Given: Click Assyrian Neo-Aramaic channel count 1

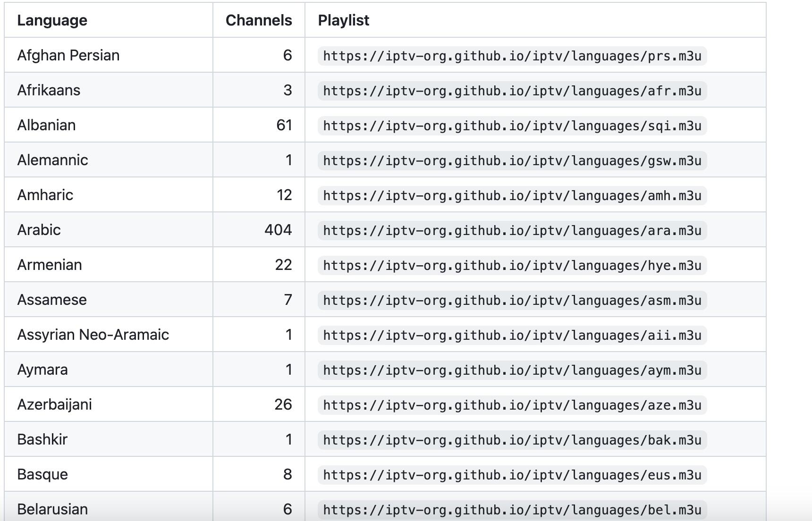Looking at the screenshot, I should click(288, 335).
